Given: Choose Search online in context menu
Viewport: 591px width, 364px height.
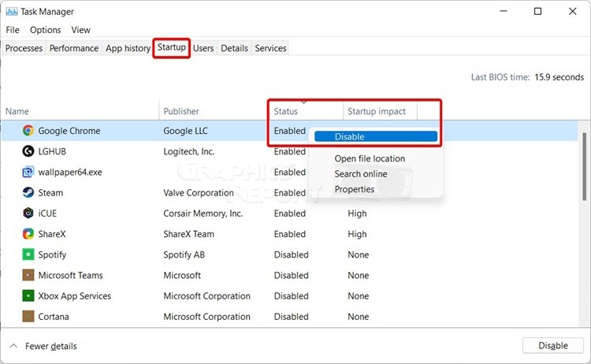Looking at the screenshot, I should coord(361,173).
